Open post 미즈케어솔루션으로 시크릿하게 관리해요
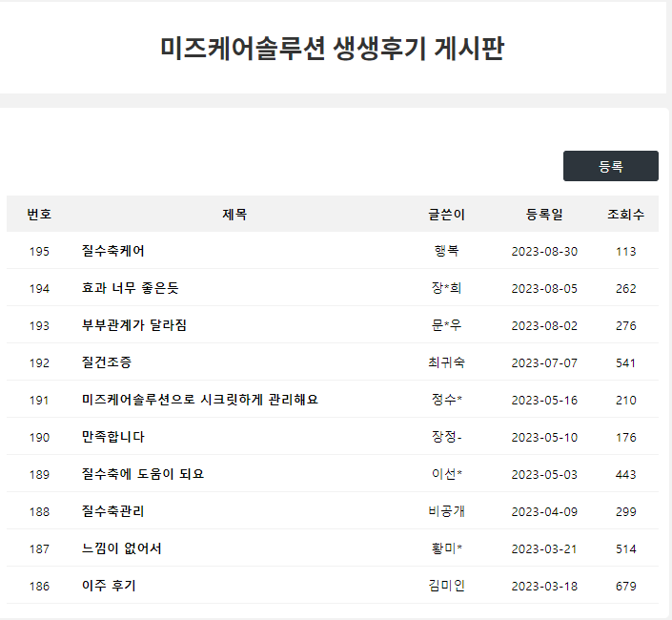 pos(200,400)
